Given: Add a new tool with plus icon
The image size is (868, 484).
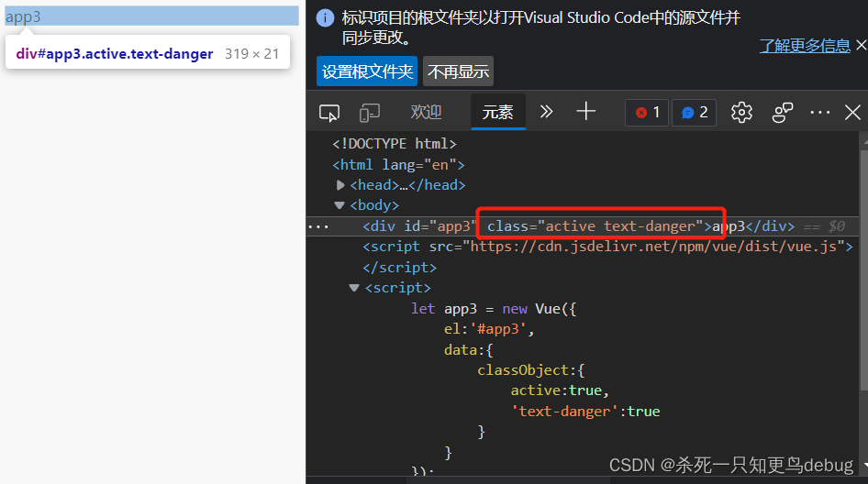Looking at the screenshot, I should 585,112.
